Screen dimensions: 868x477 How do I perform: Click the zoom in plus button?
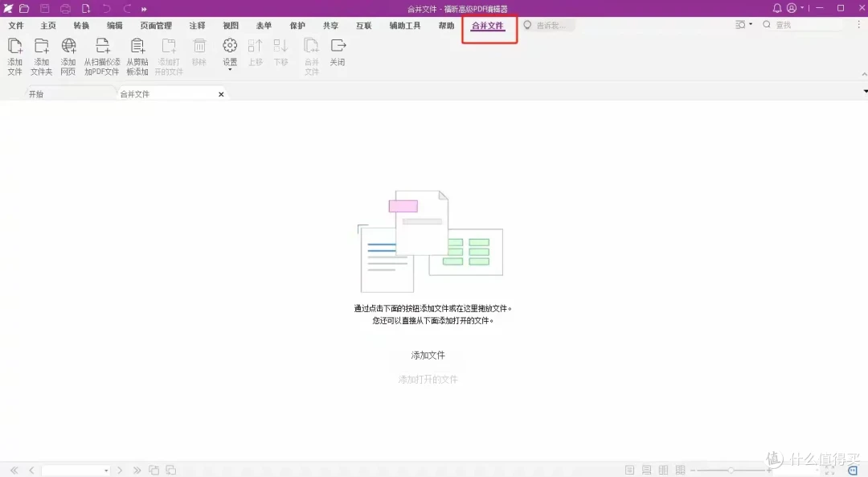coord(769,471)
